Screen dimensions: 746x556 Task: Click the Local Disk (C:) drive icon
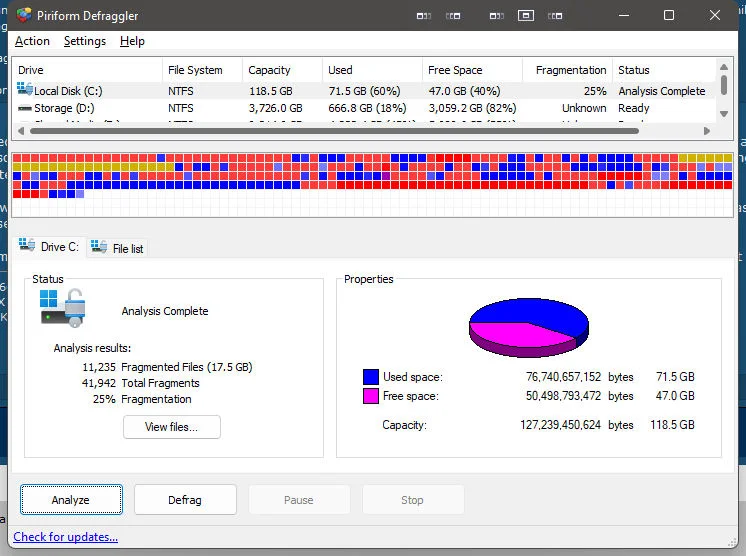pos(25,89)
